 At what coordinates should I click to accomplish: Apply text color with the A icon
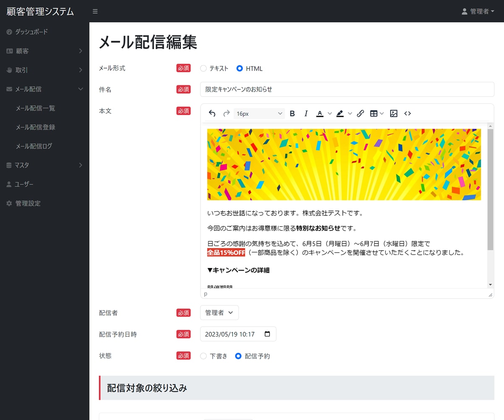[x=320, y=113]
